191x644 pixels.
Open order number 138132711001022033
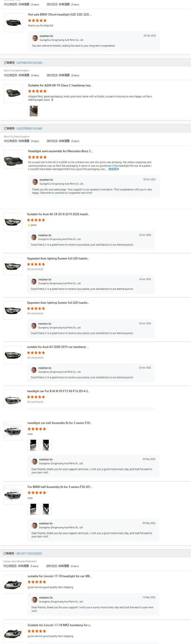(29, 553)
